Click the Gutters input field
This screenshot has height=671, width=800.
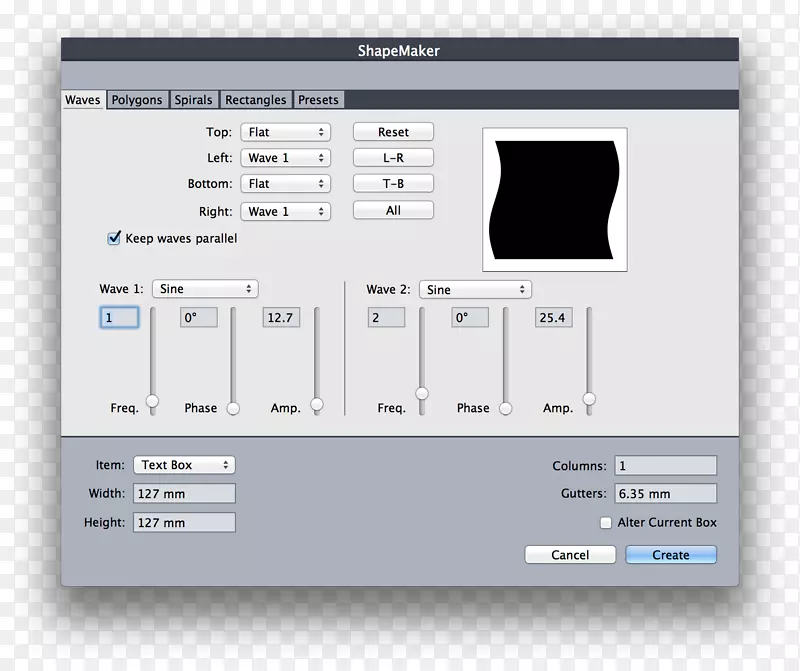pos(665,494)
